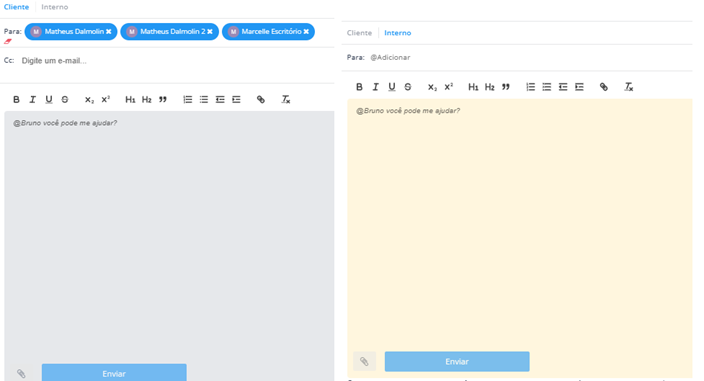Insert blockquote in the right Interno editor

pos(506,87)
